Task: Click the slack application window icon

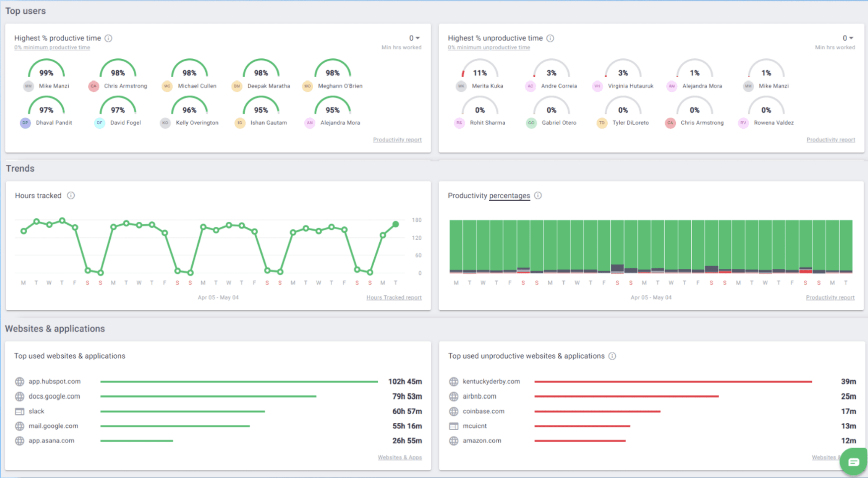Action: (19, 412)
